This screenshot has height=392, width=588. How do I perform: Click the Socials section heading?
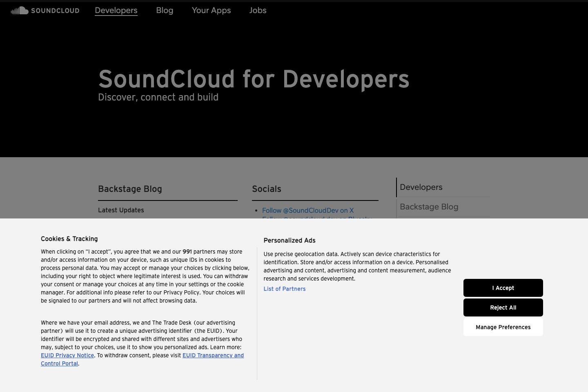pyautogui.click(x=267, y=189)
